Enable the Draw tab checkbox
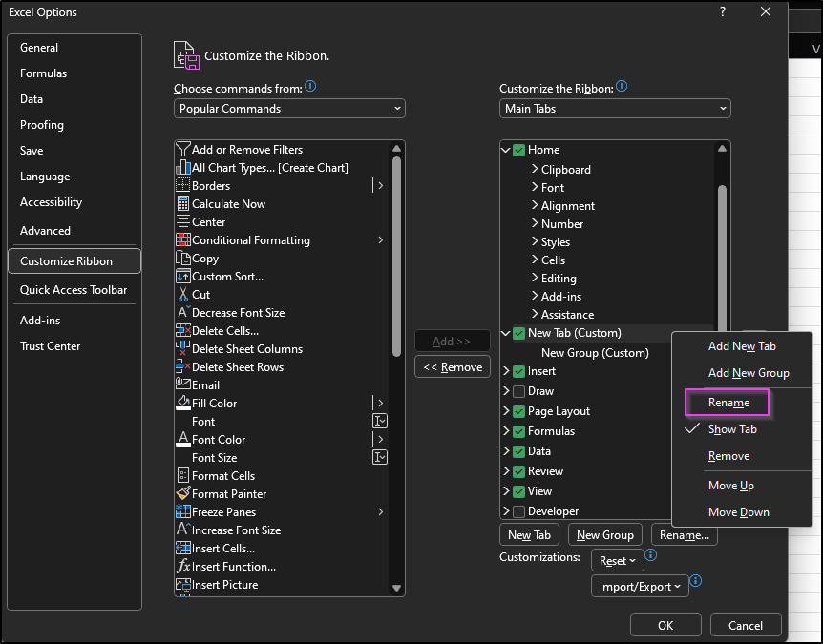 tap(518, 391)
